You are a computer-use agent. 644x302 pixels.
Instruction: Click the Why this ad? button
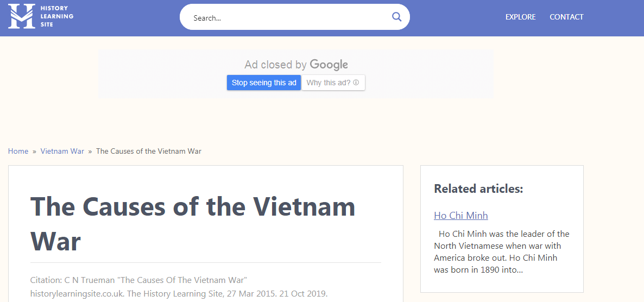[x=333, y=83]
